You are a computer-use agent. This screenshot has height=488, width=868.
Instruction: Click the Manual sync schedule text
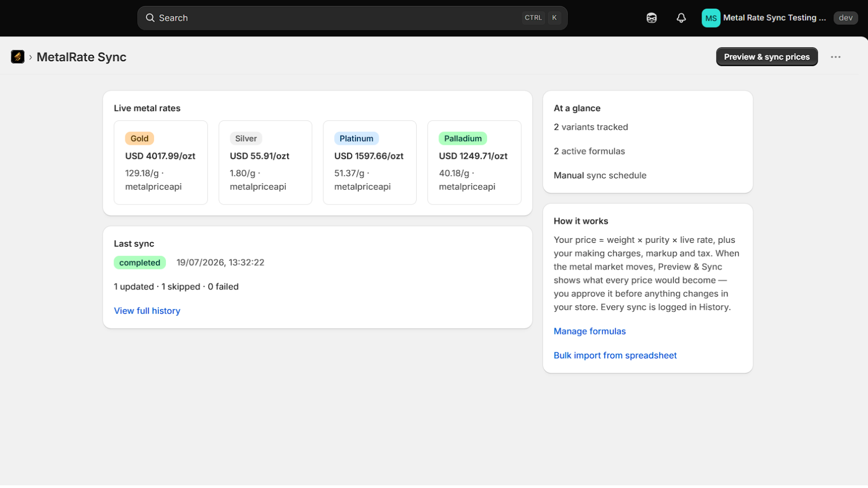[600, 176]
